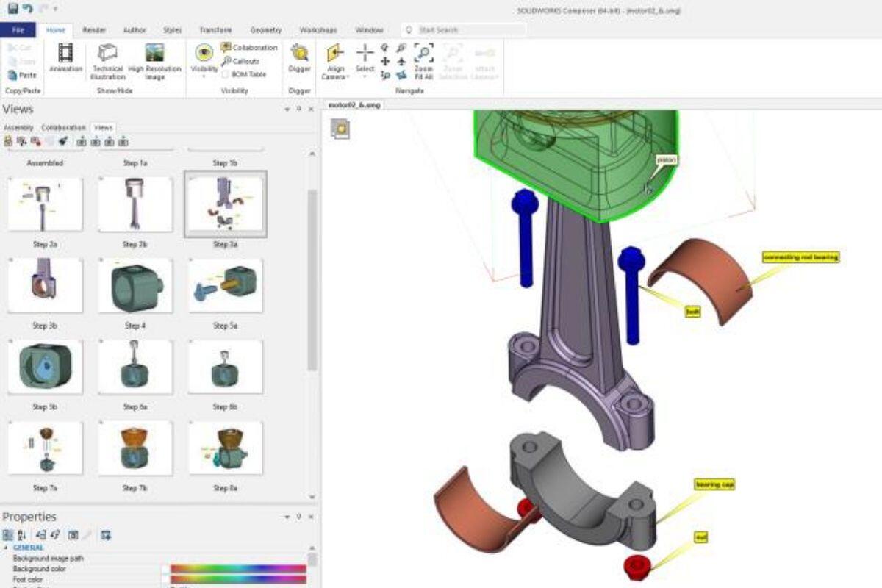Select the Step 4 view thumbnail
The height and width of the screenshot is (588, 882).
(133, 286)
